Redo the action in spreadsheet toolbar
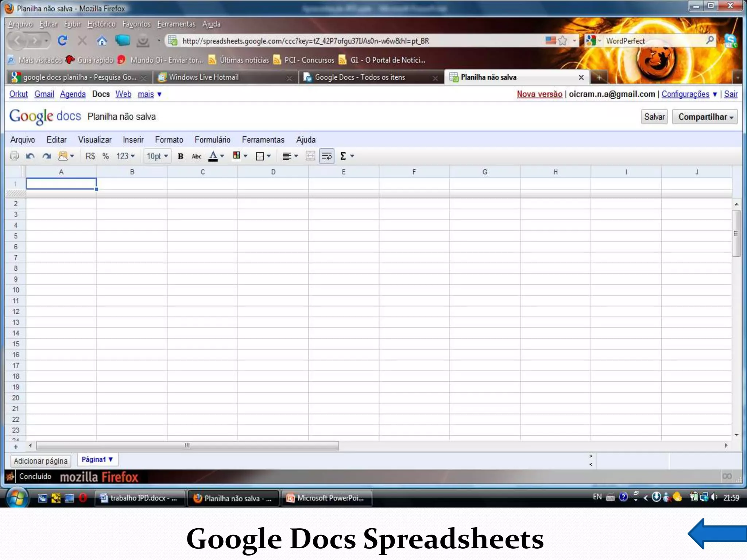Image resolution: width=747 pixels, height=560 pixels. click(46, 156)
